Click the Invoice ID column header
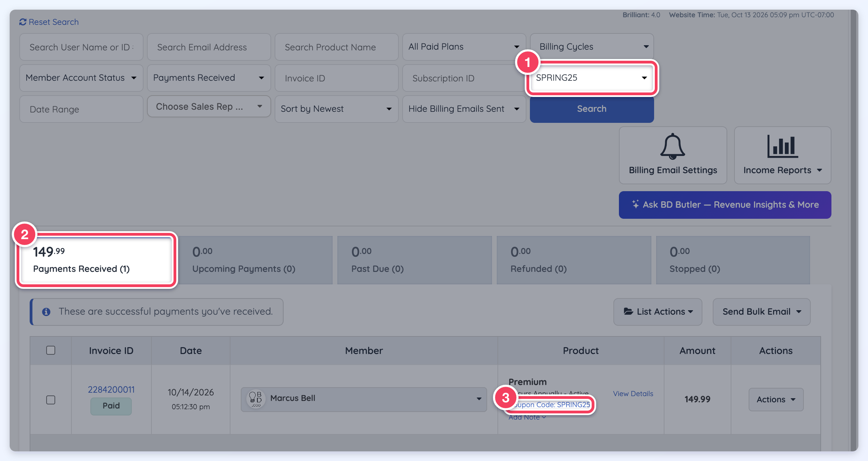 tap(111, 351)
